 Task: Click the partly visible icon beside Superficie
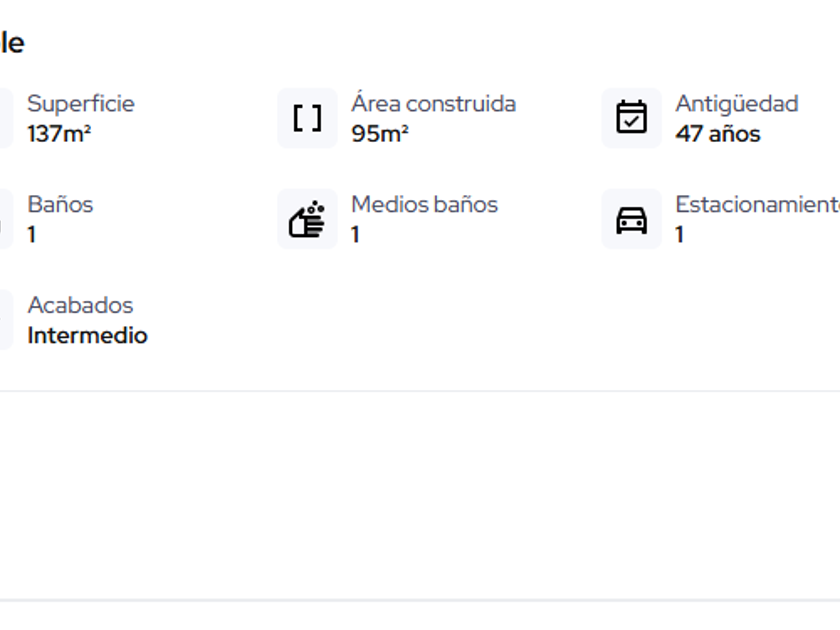(x=5, y=119)
